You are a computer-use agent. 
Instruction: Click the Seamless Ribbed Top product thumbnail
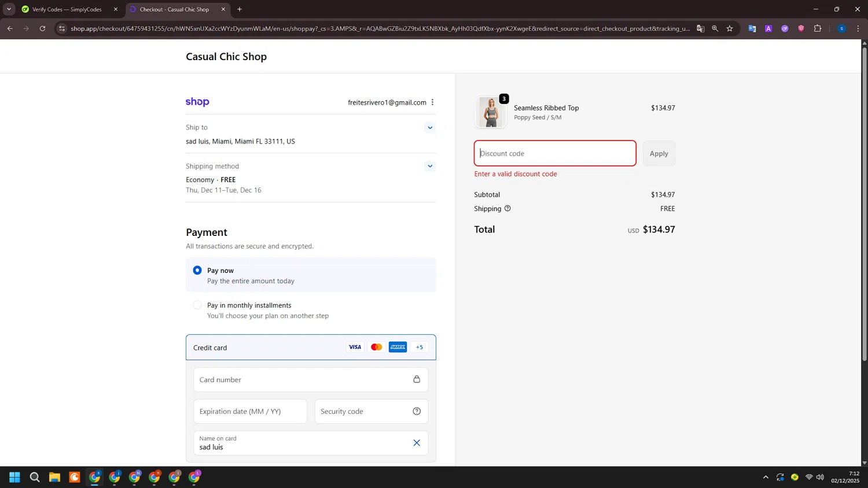tap(491, 112)
